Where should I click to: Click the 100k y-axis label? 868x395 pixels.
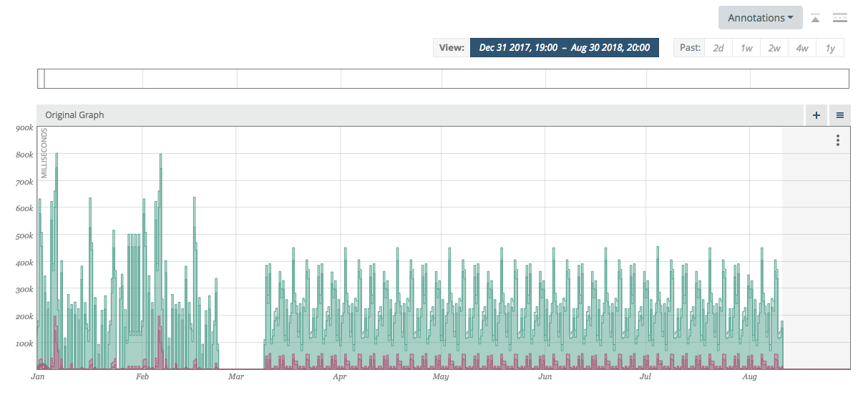(x=24, y=343)
